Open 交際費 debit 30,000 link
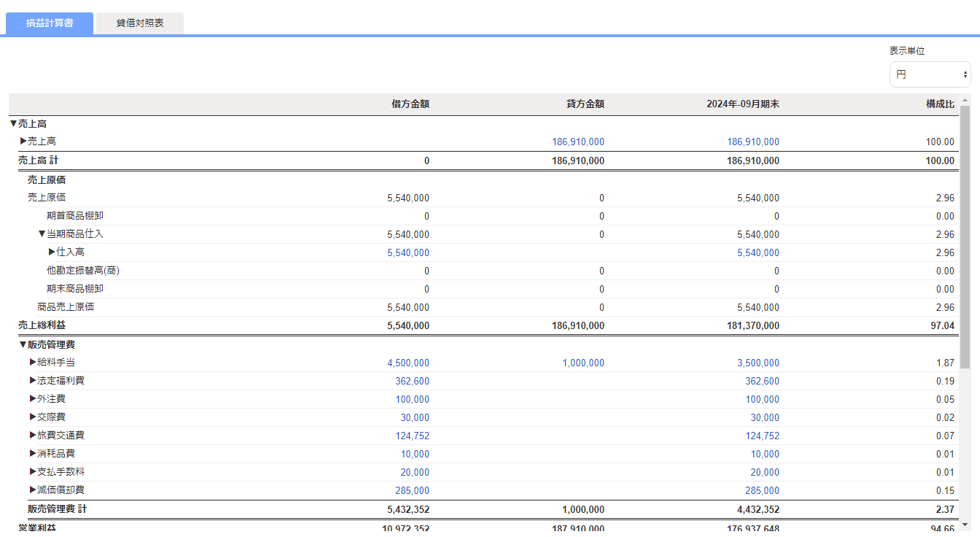This screenshot has height=537, width=980. [x=415, y=417]
